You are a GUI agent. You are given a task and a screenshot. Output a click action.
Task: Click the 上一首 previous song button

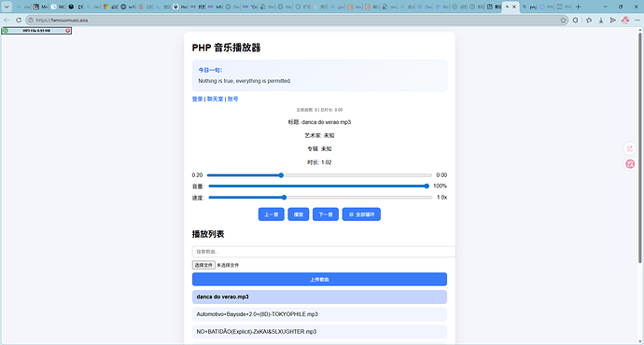[271, 214]
